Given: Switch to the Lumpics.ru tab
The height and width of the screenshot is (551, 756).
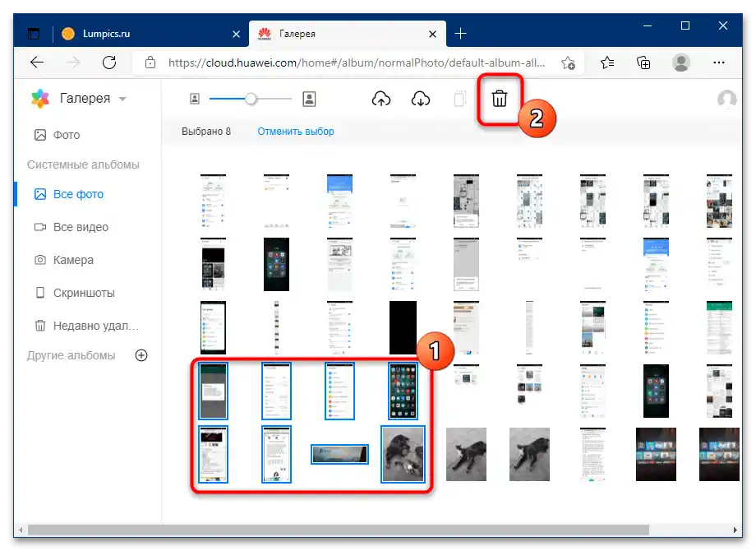Looking at the screenshot, I should (151, 34).
